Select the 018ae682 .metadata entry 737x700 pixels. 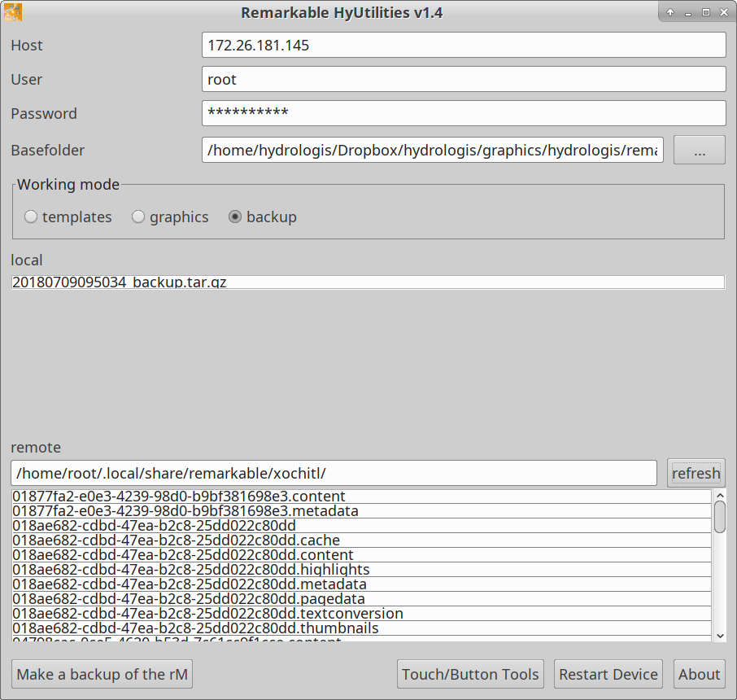pos(361,584)
